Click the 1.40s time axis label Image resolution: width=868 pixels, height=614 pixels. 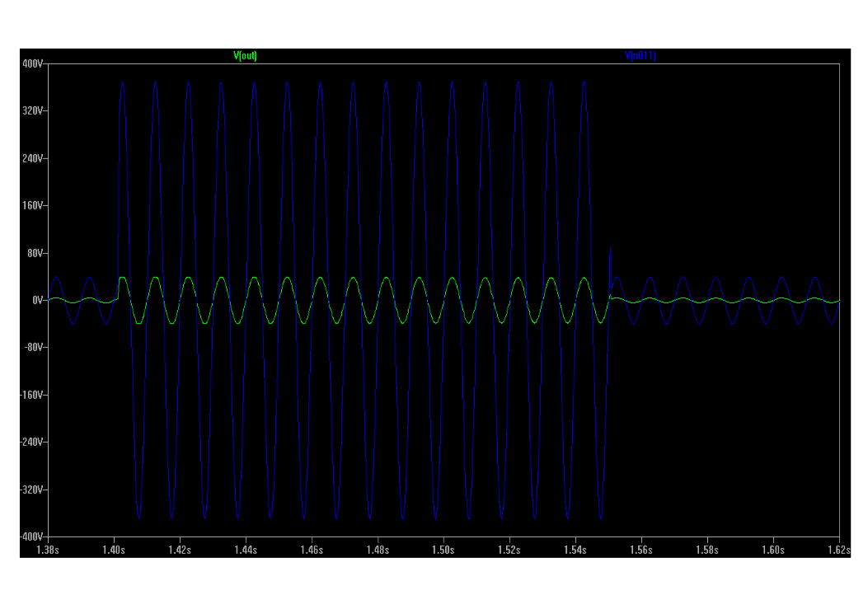pos(114,550)
